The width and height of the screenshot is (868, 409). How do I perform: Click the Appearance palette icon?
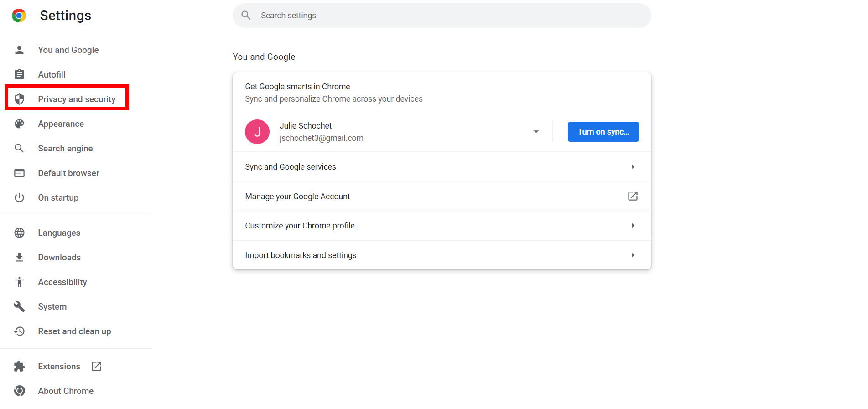19,124
